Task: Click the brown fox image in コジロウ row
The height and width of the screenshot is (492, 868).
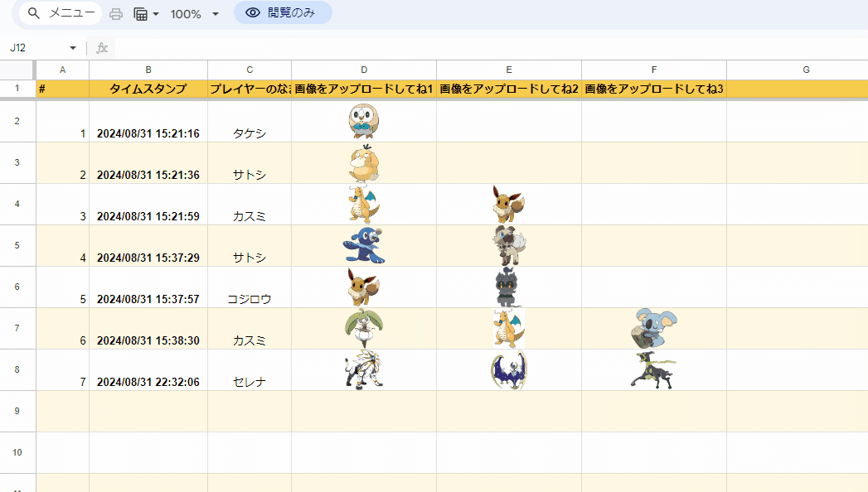Action: pos(363,287)
